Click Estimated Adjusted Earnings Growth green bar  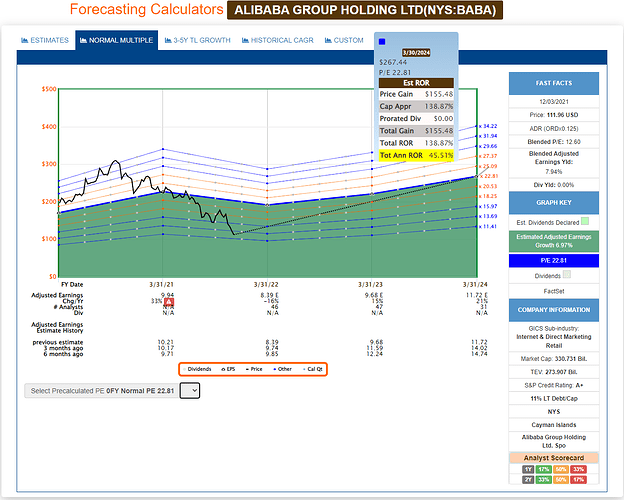554,241
